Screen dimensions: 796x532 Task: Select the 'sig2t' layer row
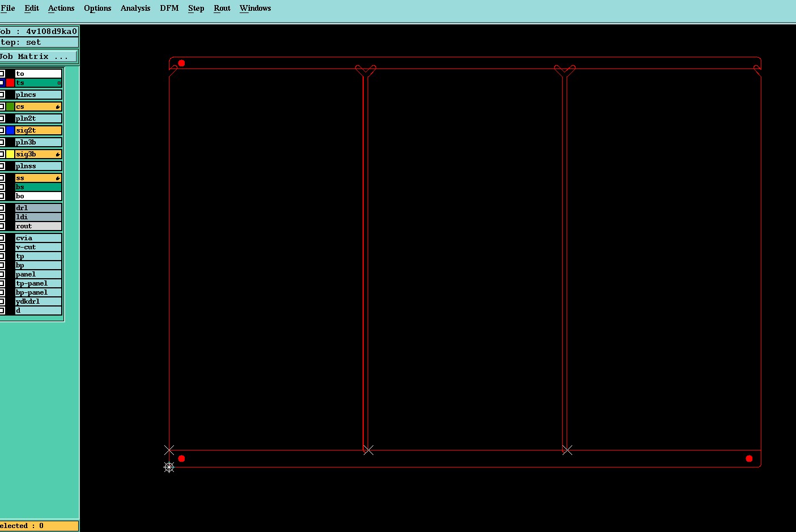point(38,130)
